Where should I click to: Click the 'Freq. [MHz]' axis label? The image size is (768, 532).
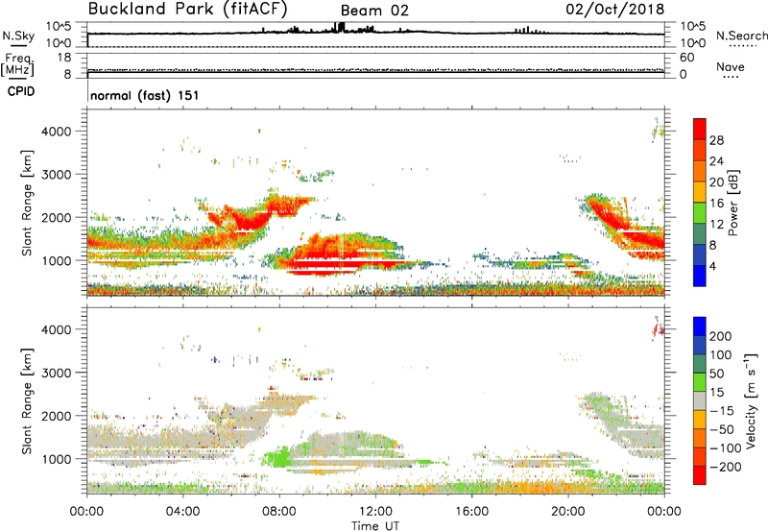point(18,64)
